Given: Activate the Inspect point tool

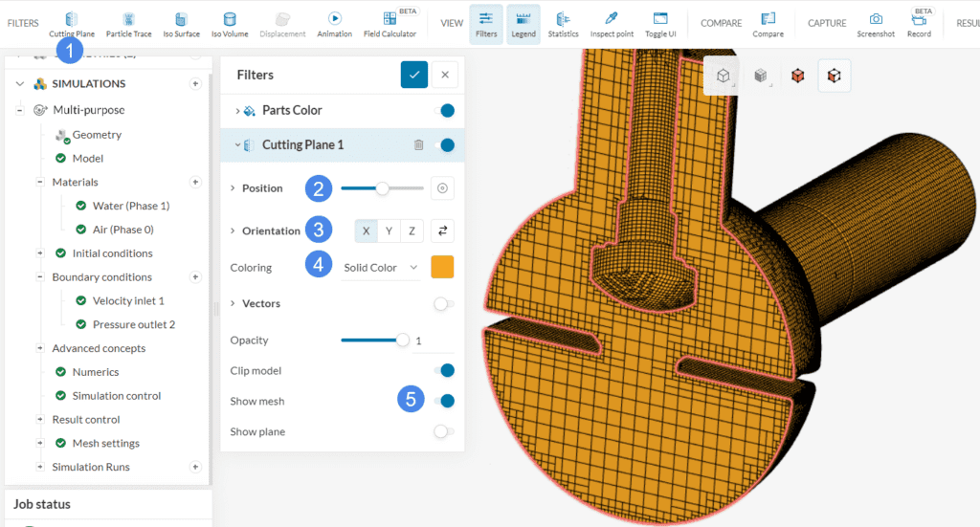Looking at the screenshot, I should [612, 24].
